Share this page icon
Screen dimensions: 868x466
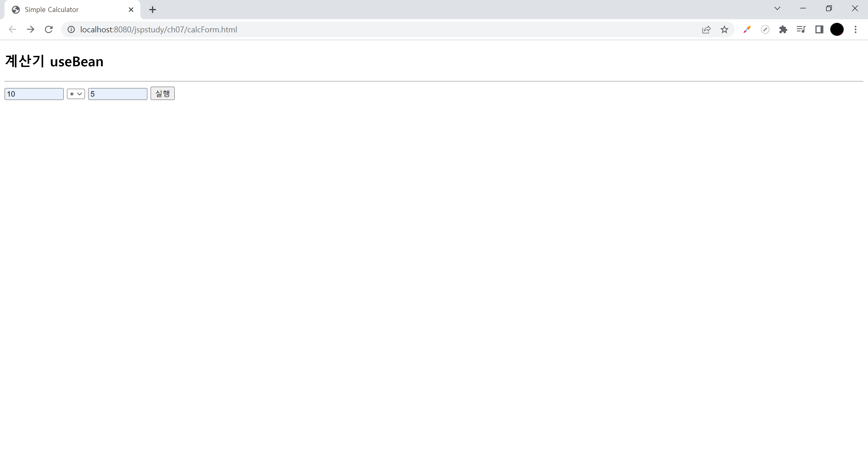(706, 30)
